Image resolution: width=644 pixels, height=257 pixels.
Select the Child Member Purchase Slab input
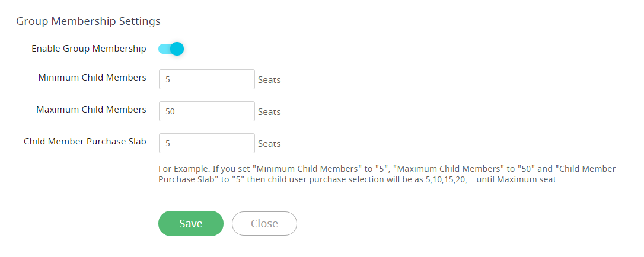(x=206, y=143)
